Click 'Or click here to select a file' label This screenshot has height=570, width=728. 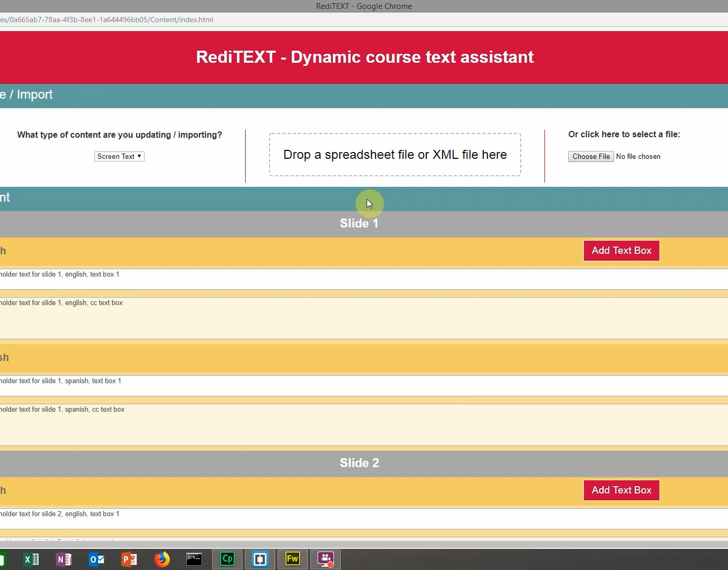coord(624,135)
